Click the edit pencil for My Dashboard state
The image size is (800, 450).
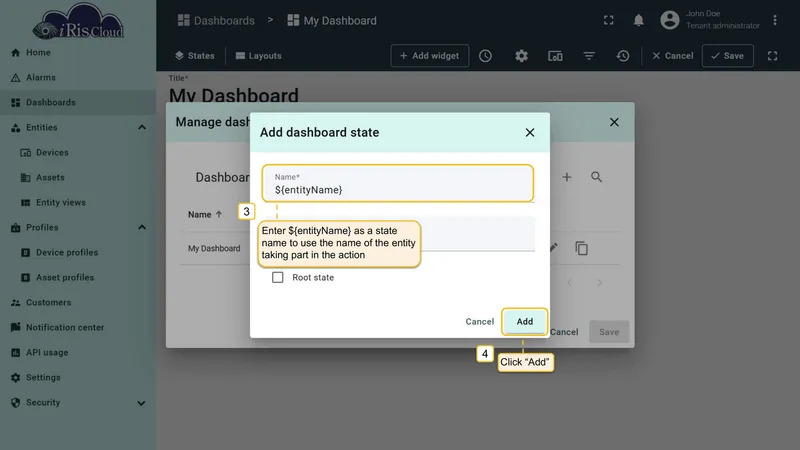[x=553, y=248]
